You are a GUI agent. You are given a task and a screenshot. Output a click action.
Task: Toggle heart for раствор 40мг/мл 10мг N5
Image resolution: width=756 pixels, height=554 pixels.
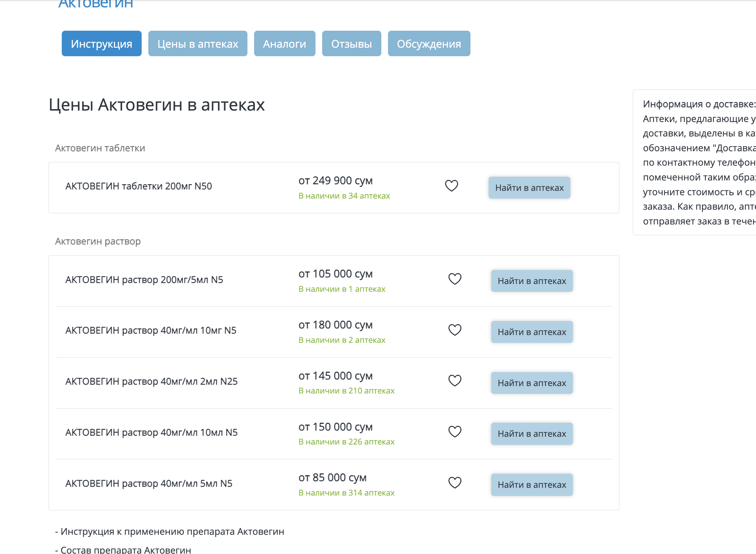tap(455, 330)
